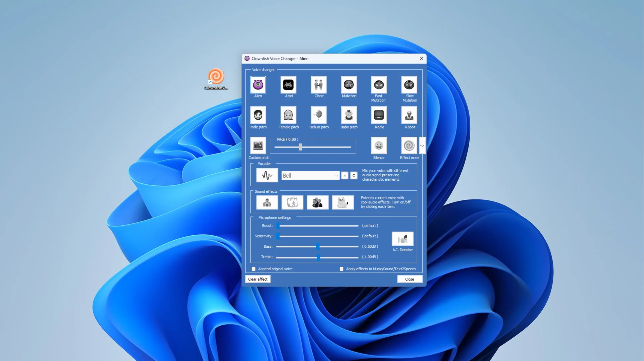
Task: Click the Bass slider handle
Action: tap(318, 246)
